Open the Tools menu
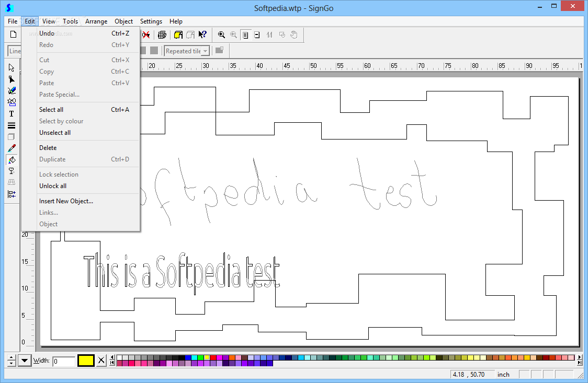588x383 pixels. [x=71, y=21]
